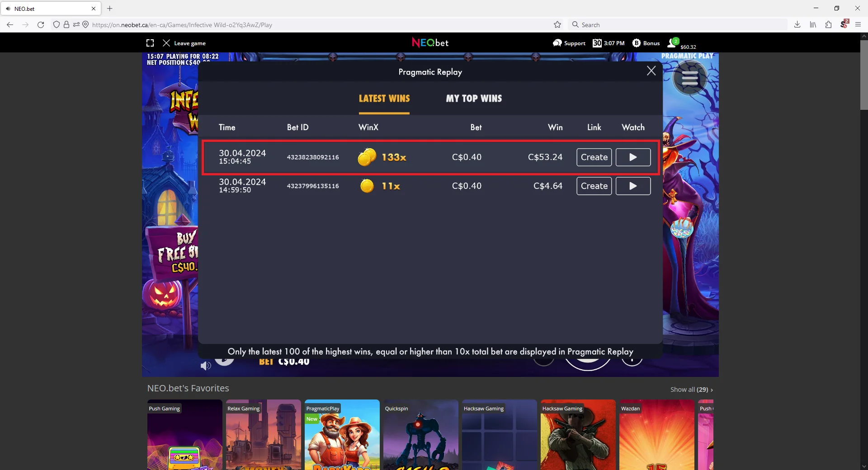Click the WinX column header

click(368, 127)
